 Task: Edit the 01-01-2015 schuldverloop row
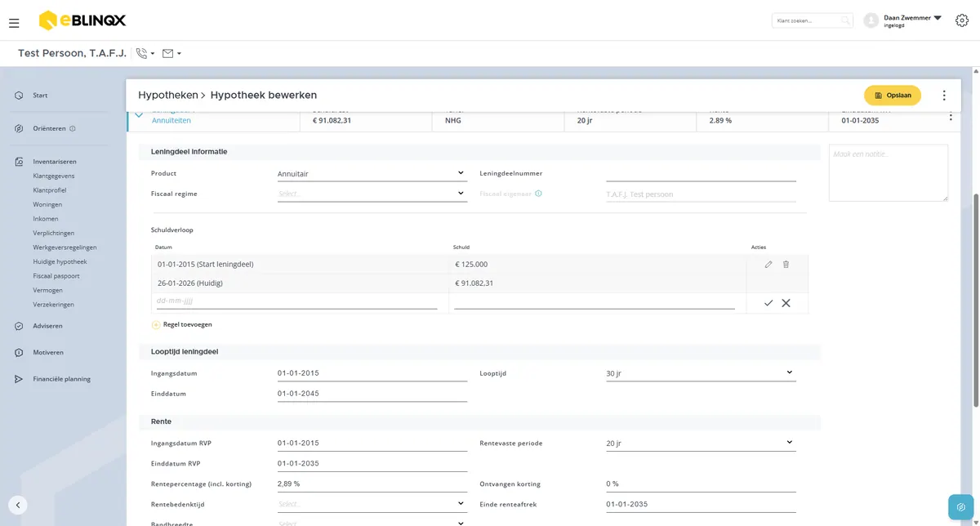click(768, 265)
